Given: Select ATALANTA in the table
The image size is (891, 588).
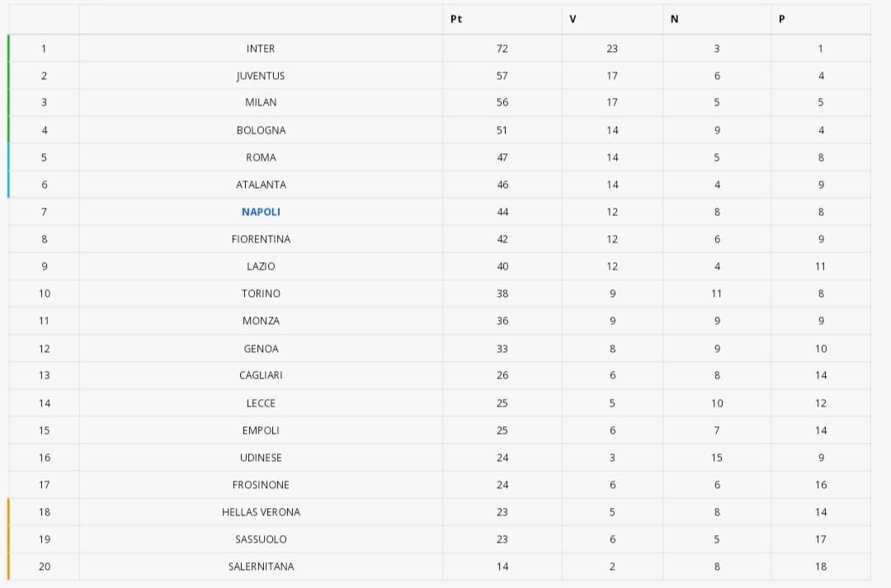Looking at the screenshot, I should pyautogui.click(x=261, y=185).
